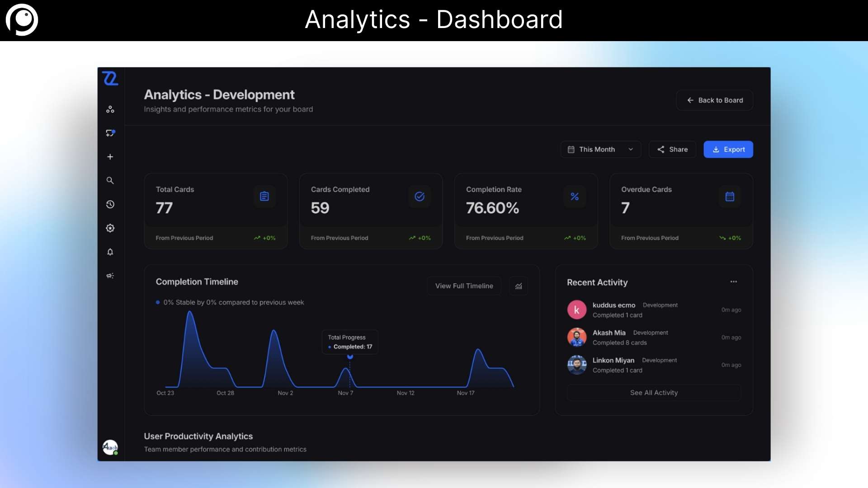Click the Nov 7 data point marker
868x488 pixels.
(x=350, y=357)
